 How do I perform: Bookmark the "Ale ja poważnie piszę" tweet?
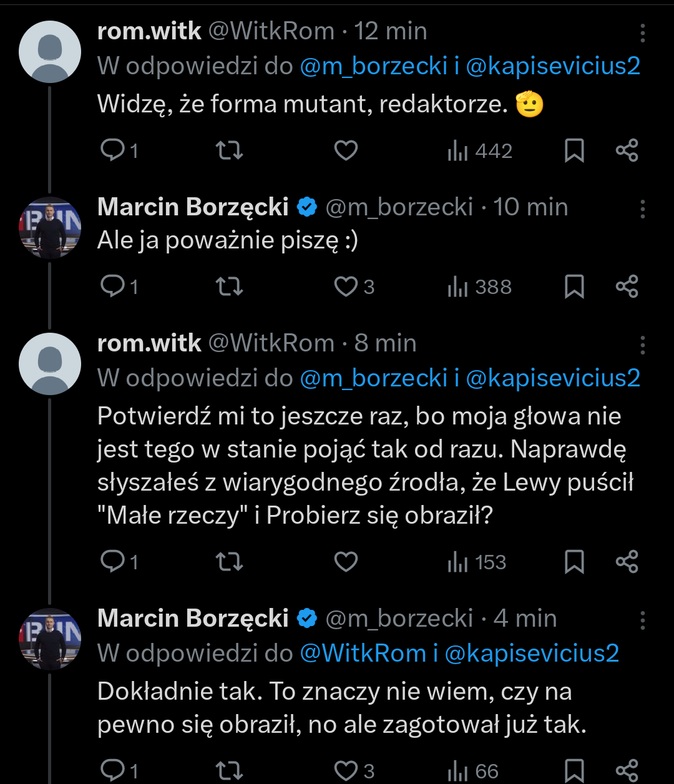point(574,287)
